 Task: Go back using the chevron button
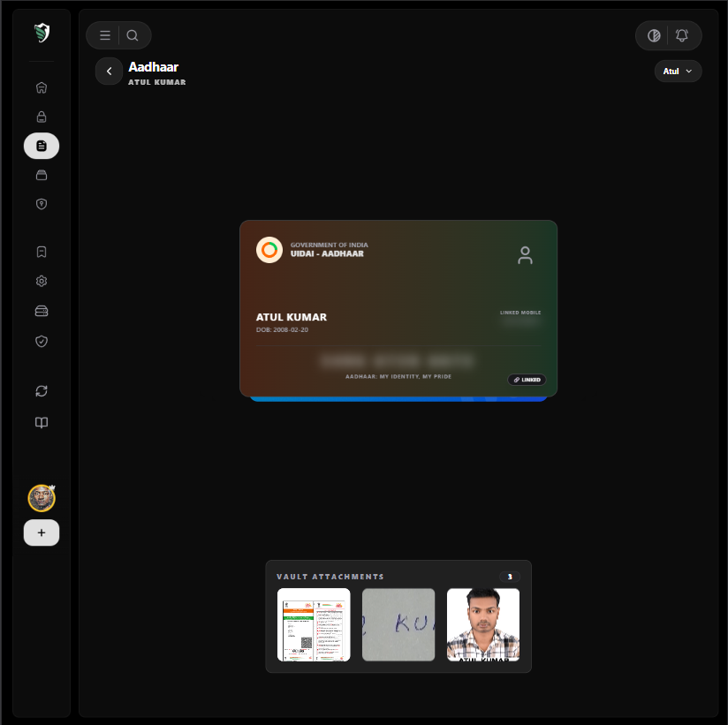coord(109,71)
